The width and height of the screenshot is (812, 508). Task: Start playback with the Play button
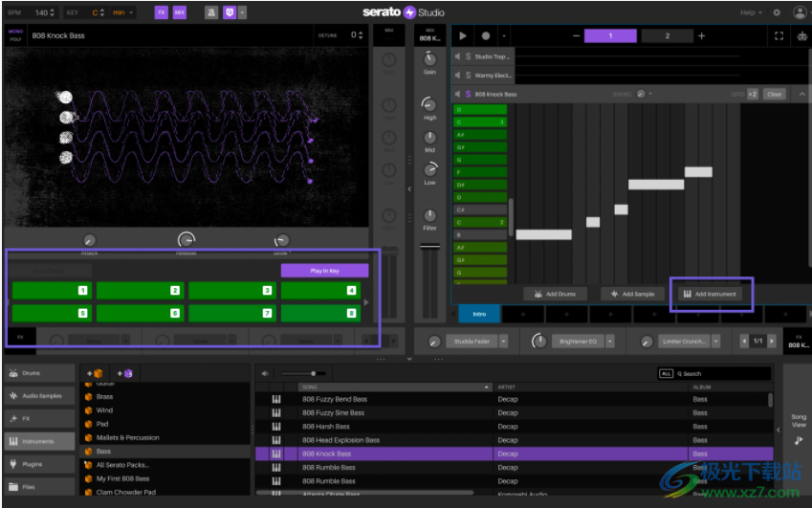[463, 35]
